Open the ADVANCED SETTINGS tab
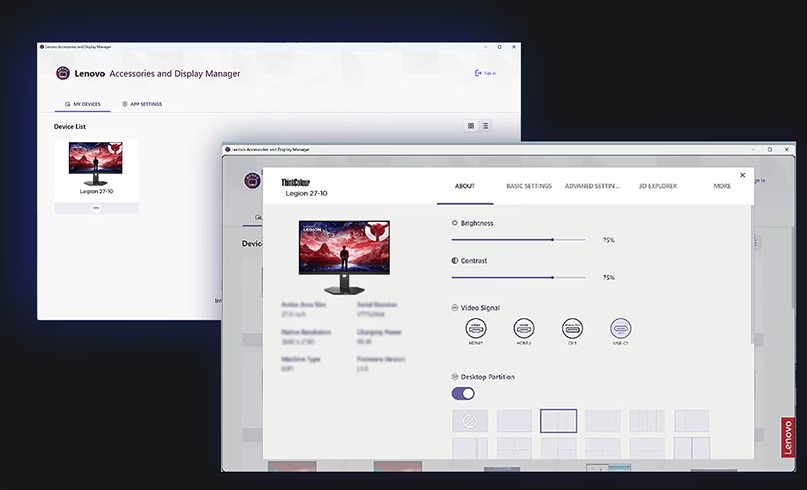807x490 pixels. click(x=592, y=186)
